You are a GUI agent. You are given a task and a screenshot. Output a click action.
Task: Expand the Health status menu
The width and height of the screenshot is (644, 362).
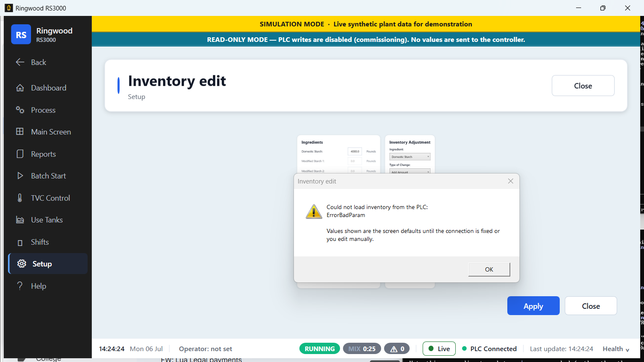(616, 349)
